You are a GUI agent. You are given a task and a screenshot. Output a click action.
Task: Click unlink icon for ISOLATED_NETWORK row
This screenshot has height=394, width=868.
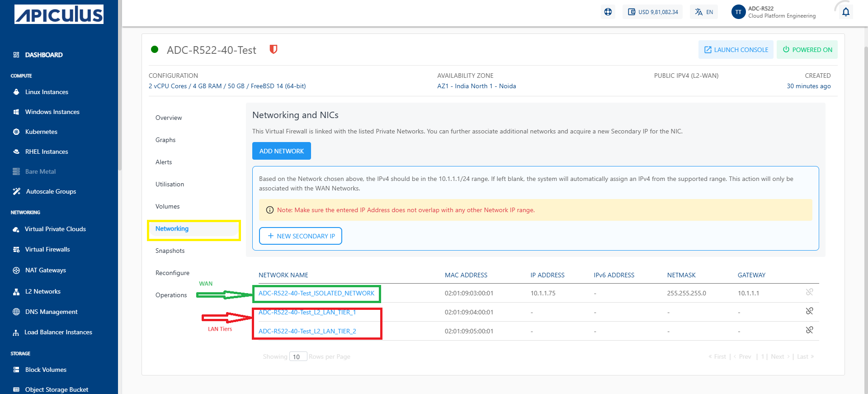click(x=809, y=292)
